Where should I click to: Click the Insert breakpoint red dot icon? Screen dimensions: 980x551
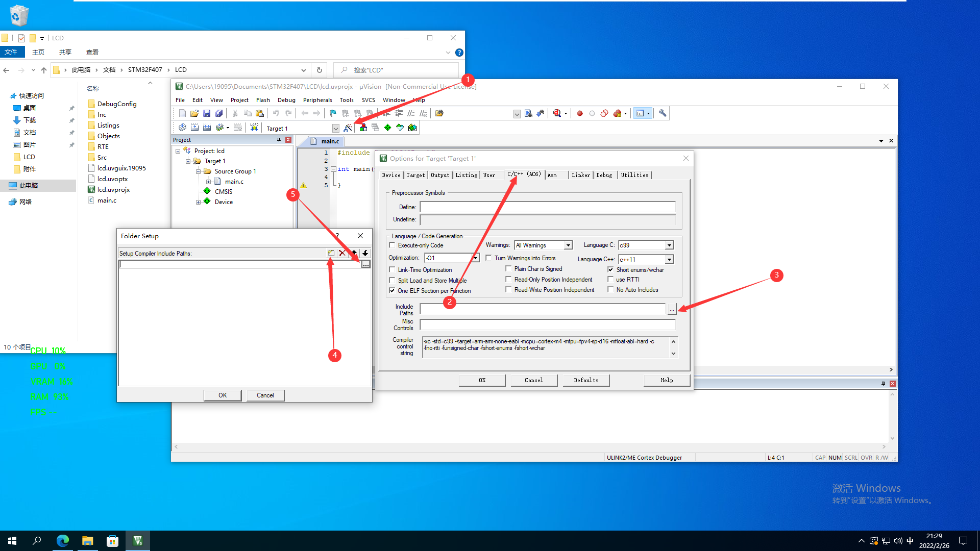(x=580, y=113)
